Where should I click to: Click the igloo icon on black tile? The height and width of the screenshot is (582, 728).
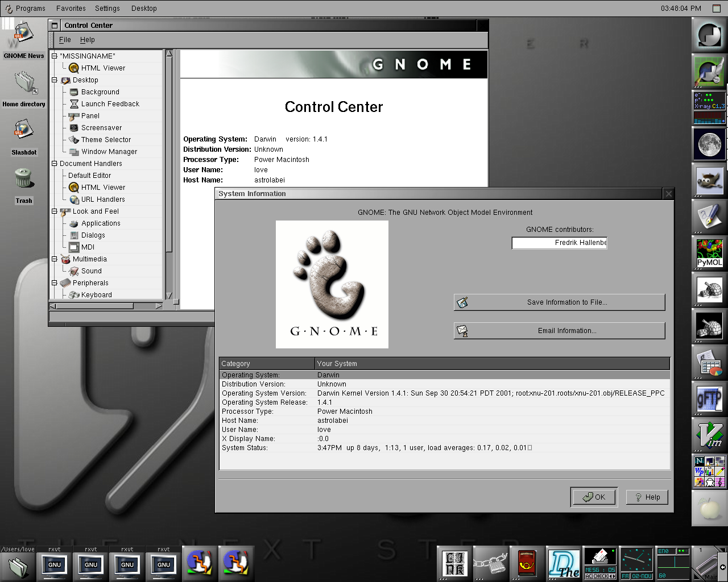[709, 326]
